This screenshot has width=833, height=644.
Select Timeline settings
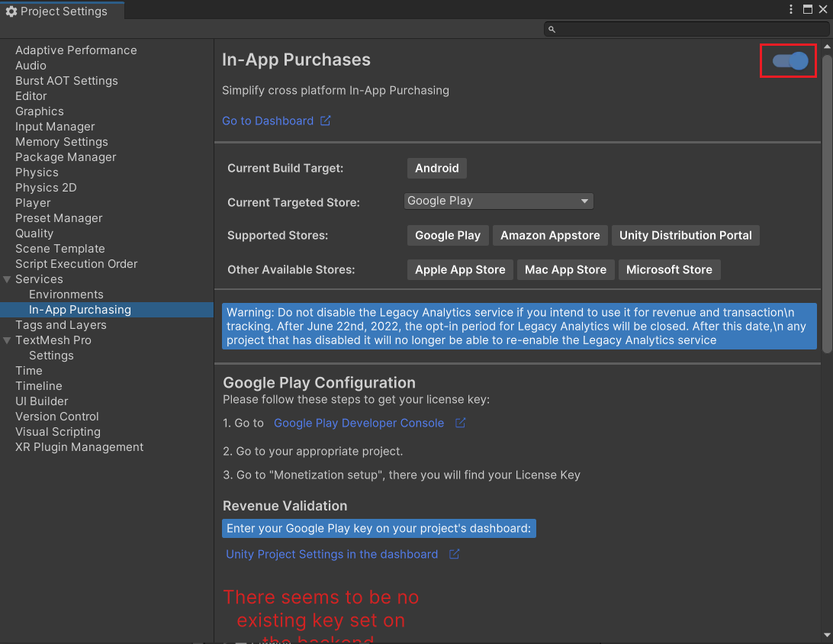click(x=38, y=386)
